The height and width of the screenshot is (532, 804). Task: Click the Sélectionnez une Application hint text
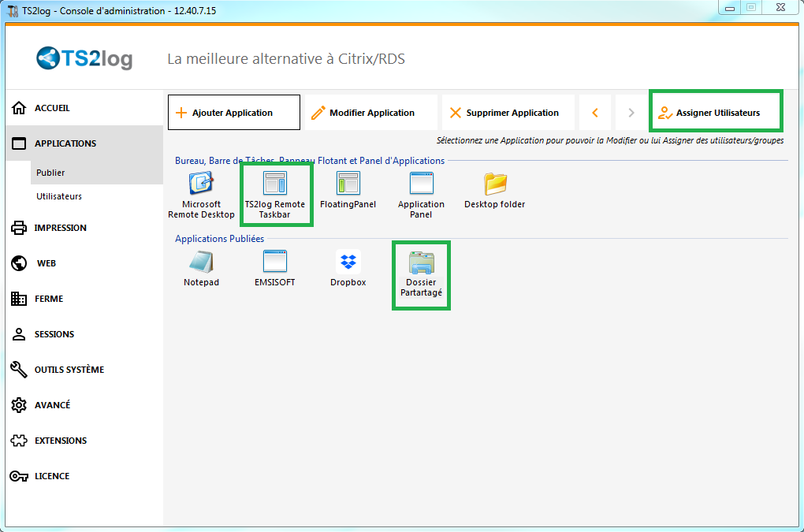click(x=609, y=140)
